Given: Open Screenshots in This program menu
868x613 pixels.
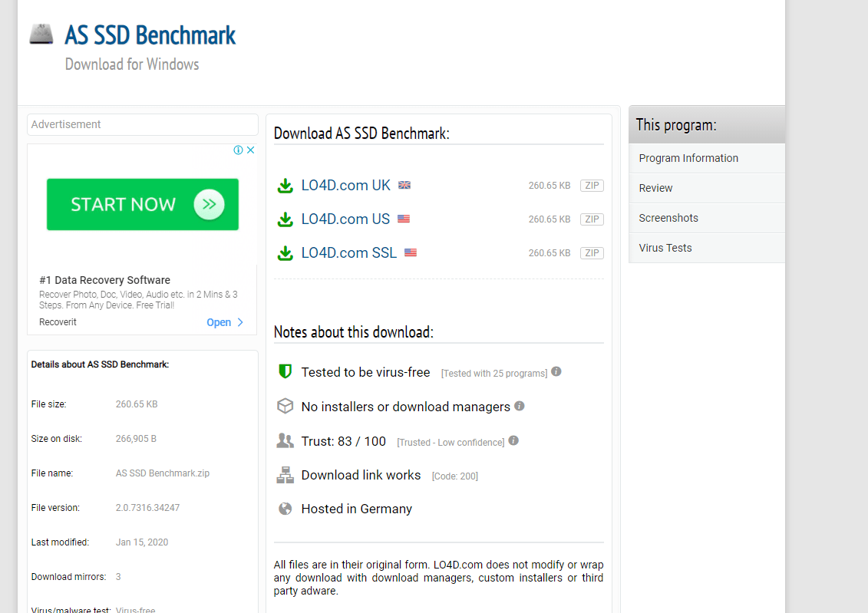Looking at the screenshot, I should coord(707,218).
